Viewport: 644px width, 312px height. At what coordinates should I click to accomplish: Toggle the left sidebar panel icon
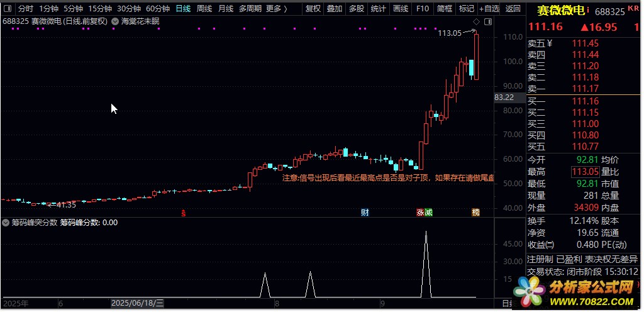click(x=9, y=8)
